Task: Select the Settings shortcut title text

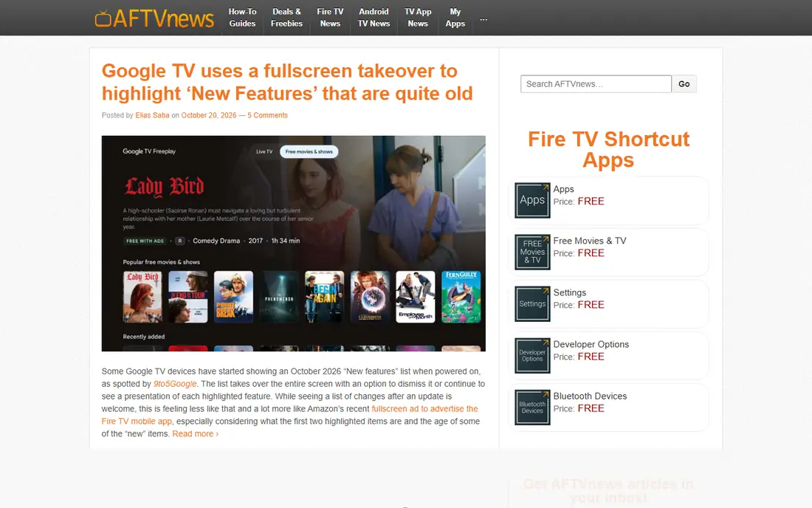Action: pos(570,292)
